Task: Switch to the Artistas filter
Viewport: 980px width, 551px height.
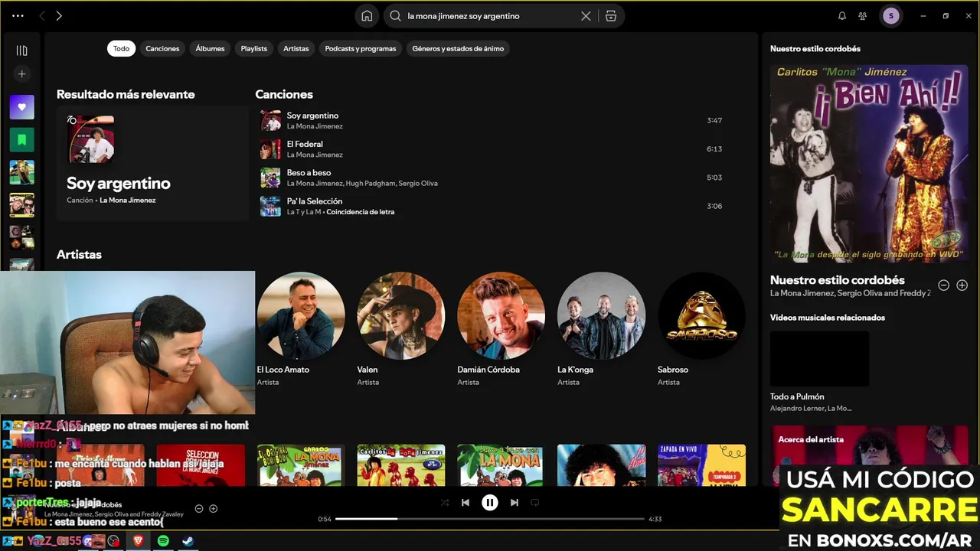Action: point(296,48)
